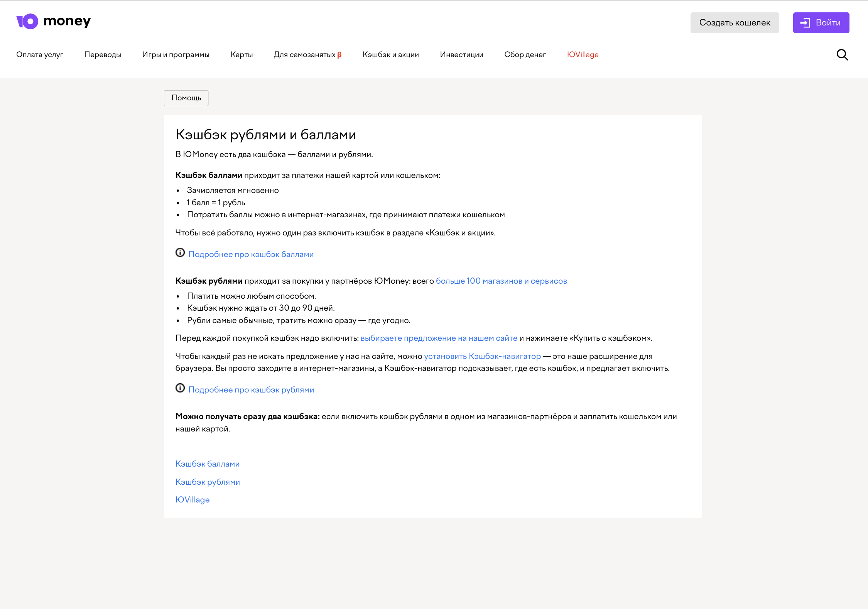Open the search magnifier icon
The image size is (868, 609).
tap(842, 55)
